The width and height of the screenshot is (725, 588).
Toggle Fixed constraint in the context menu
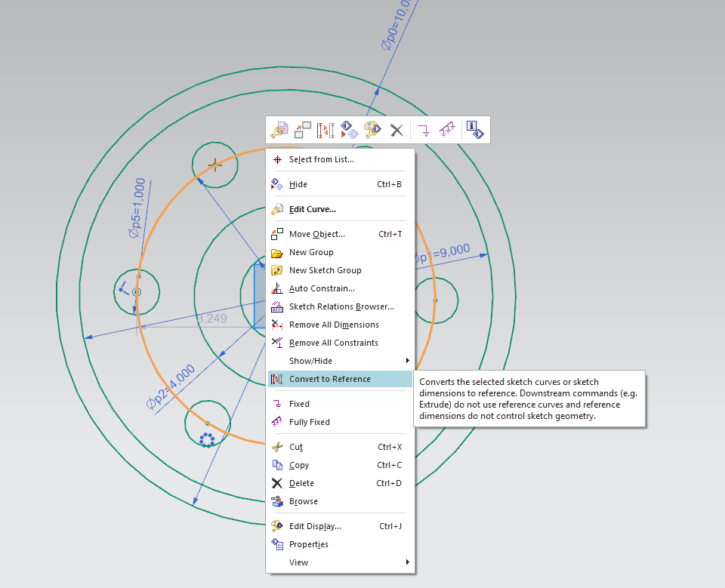pyautogui.click(x=299, y=404)
